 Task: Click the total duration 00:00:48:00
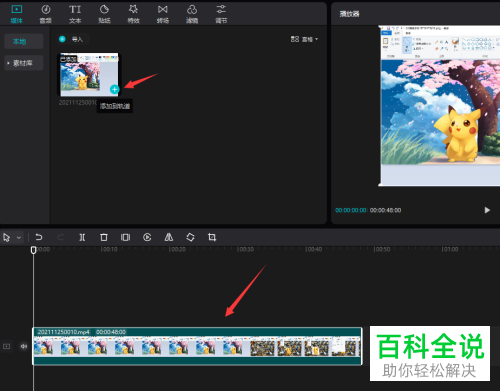click(385, 210)
